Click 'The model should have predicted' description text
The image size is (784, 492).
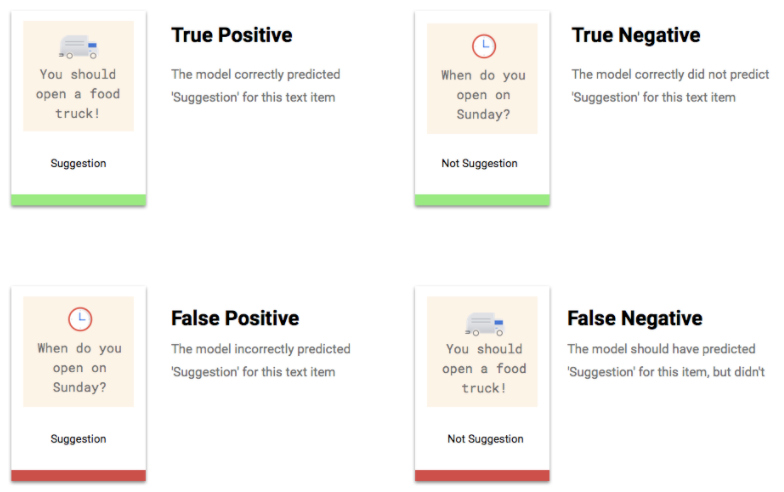[661, 349]
